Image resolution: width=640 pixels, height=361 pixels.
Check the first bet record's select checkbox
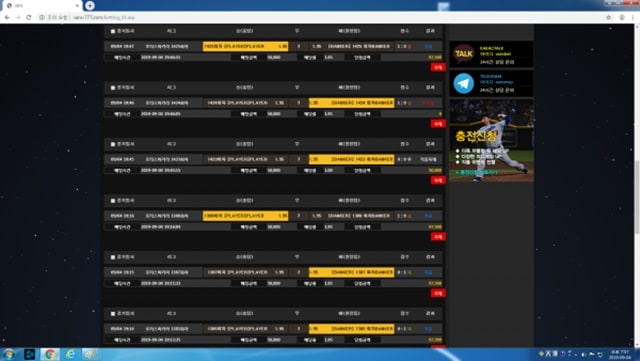pyautogui.click(x=113, y=31)
